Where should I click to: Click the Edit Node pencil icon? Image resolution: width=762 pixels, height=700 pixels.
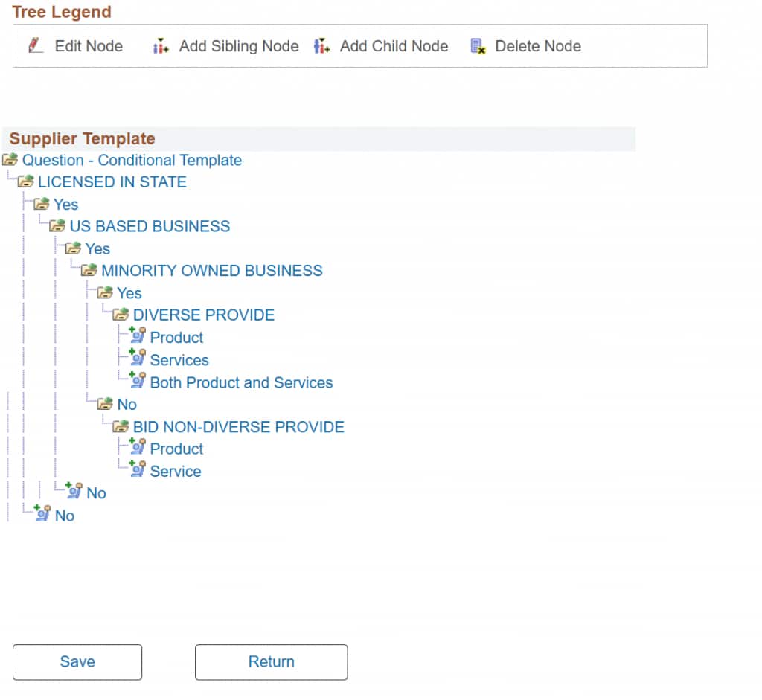[35, 45]
